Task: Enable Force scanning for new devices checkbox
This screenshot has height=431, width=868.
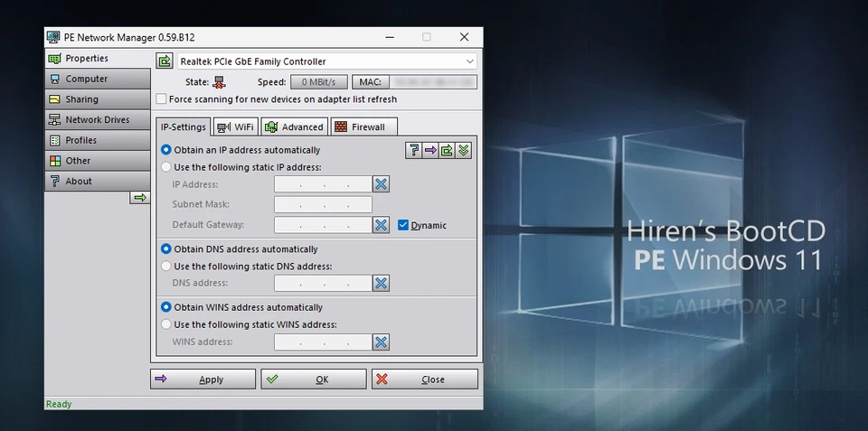Action: (x=161, y=99)
